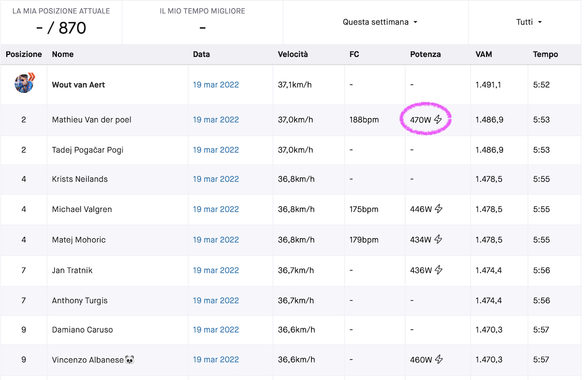Select the name Jan Tratnik
The image size is (588, 380).
(x=72, y=270)
